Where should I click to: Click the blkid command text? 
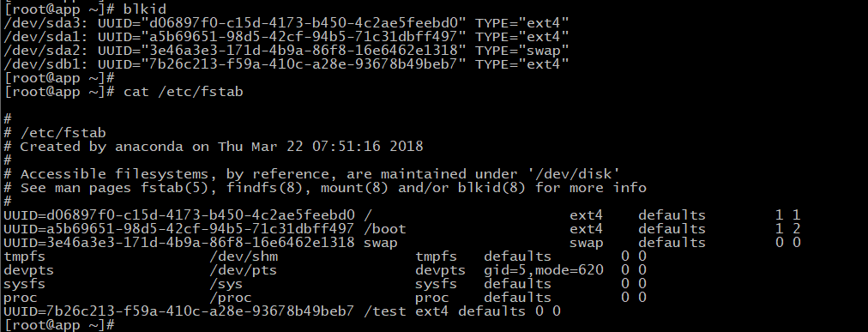pos(144,9)
